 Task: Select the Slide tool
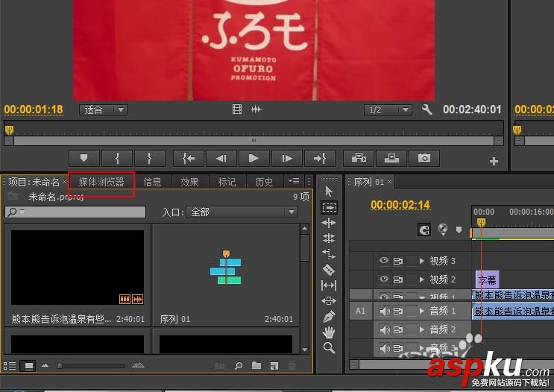pyautogui.click(x=329, y=301)
